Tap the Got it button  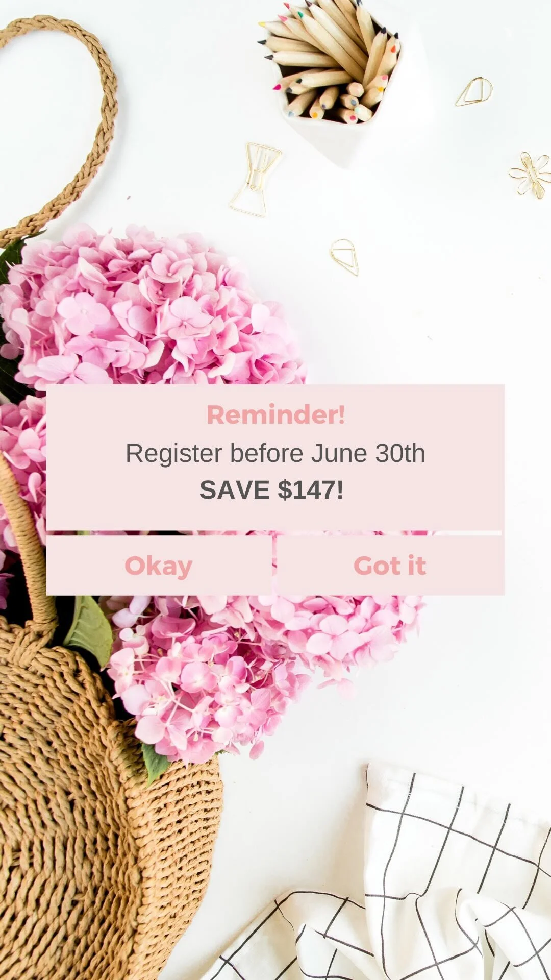[x=390, y=565]
